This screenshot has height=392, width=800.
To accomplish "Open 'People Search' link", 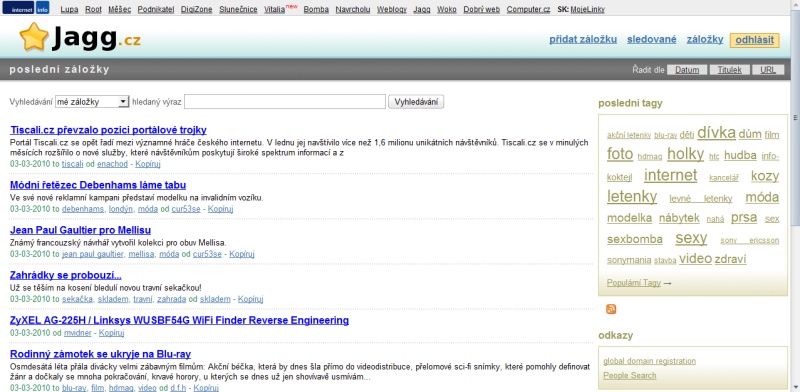I will [630, 376].
